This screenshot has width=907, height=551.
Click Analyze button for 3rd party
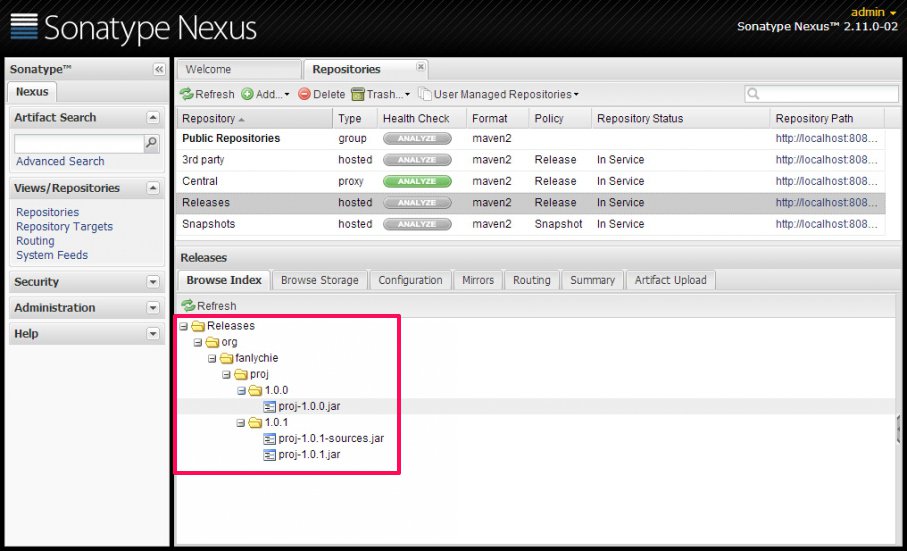tap(417, 160)
